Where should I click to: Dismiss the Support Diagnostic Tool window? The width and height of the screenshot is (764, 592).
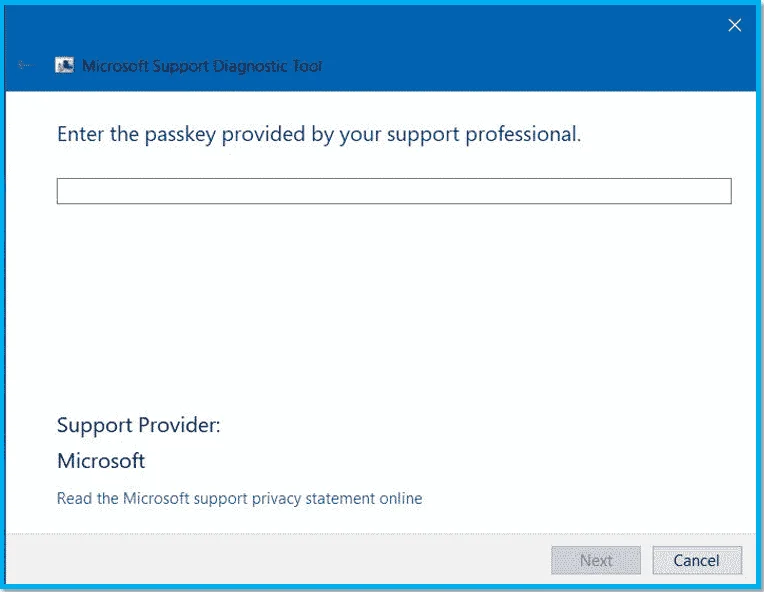734,25
